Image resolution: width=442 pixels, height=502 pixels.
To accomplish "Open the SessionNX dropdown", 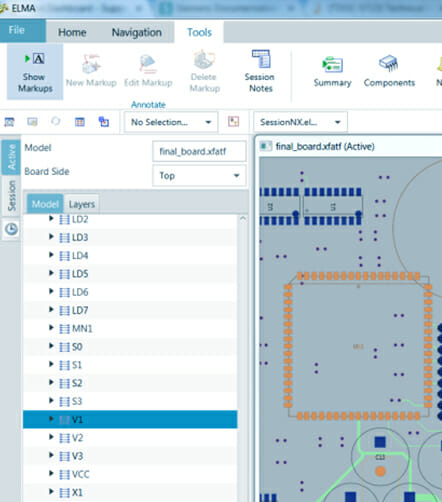I will tap(300, 122).
